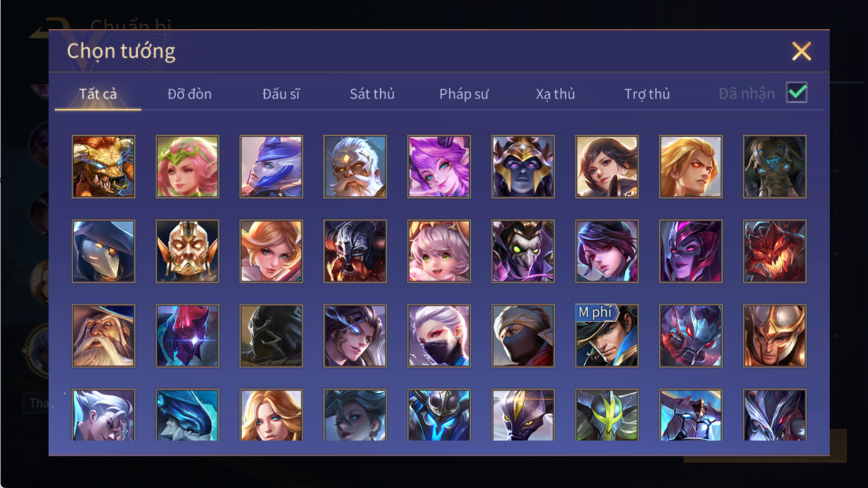Close the Chọn tướng dialog
The height and width of the screenshot is (488, 868).
click(801, 51)
